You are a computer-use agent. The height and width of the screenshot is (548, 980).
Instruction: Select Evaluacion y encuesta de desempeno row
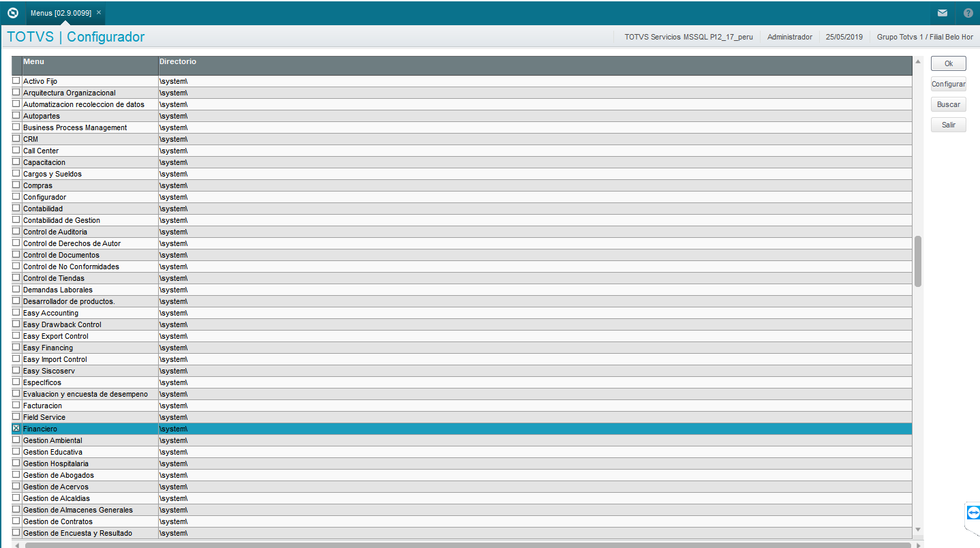pos(462,394)
